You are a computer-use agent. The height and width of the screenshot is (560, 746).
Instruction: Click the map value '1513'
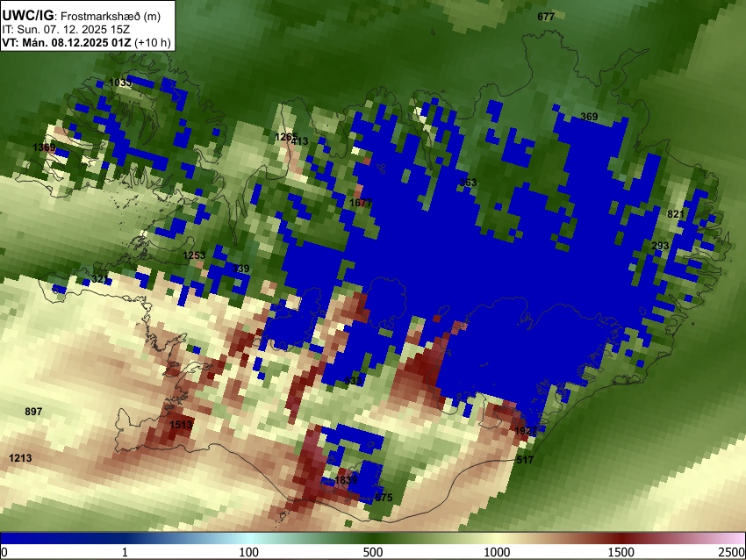[181, 425]
